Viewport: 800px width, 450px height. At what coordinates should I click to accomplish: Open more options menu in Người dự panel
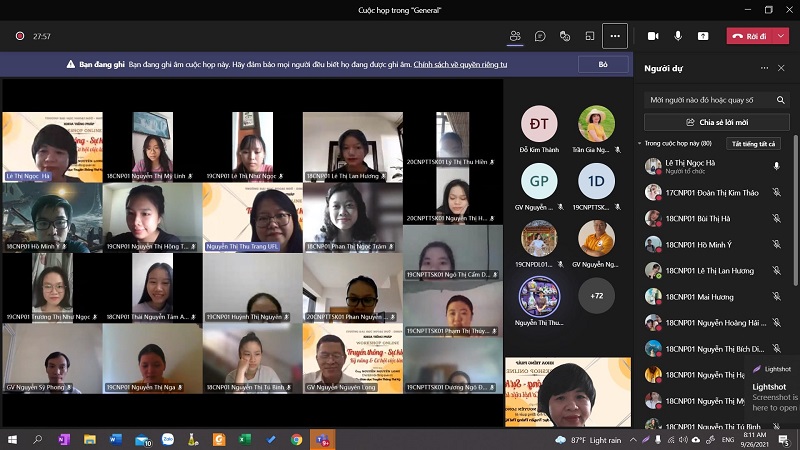pyautogui.click(x=763, y=68)
